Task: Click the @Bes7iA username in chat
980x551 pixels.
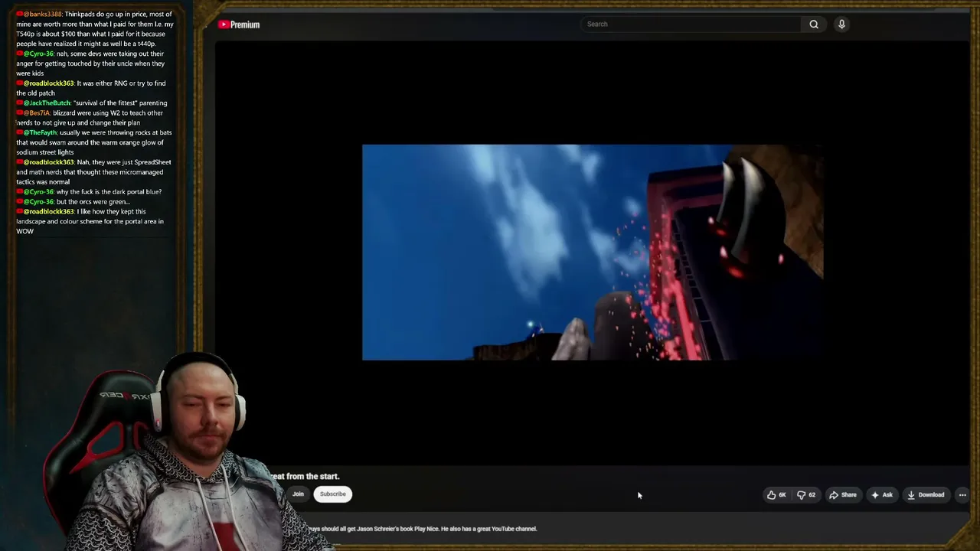Action: click(x=37, y=113)
